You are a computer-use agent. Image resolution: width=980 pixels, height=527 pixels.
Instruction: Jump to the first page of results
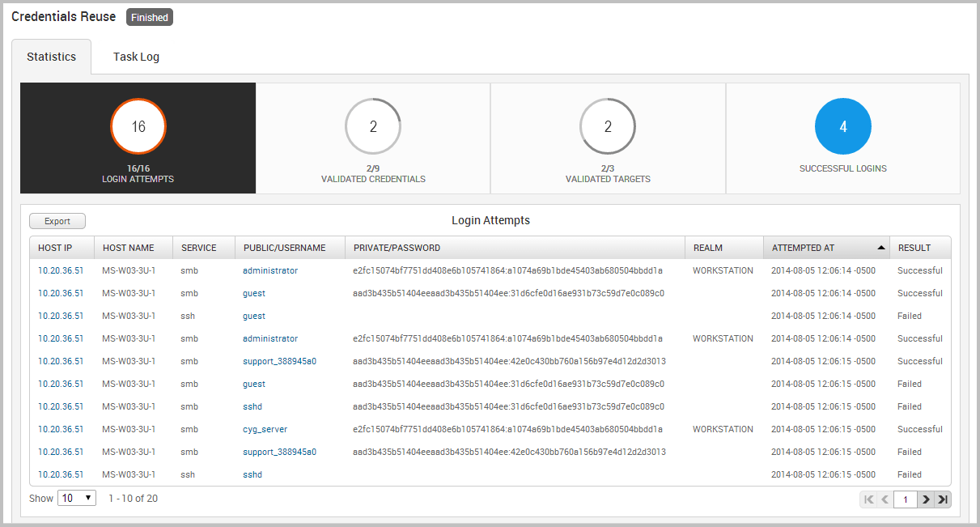coord(868,499)
